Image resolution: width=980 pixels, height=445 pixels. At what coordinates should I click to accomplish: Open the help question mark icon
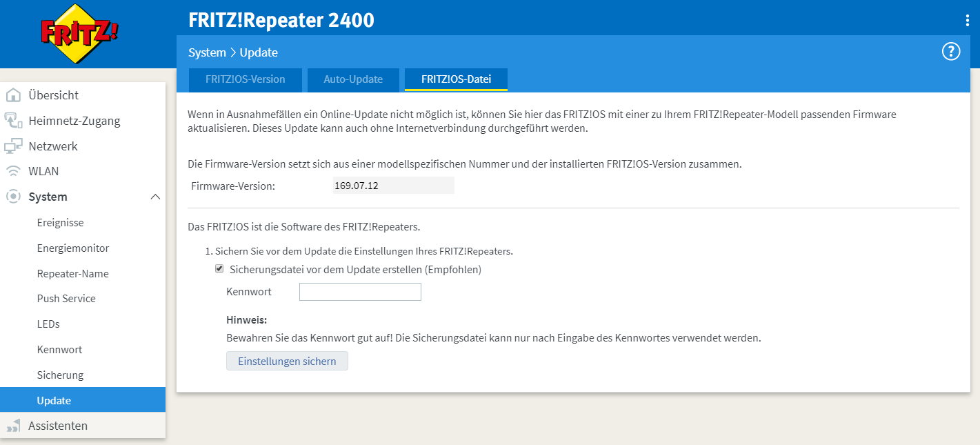click(x=951, y=51)
